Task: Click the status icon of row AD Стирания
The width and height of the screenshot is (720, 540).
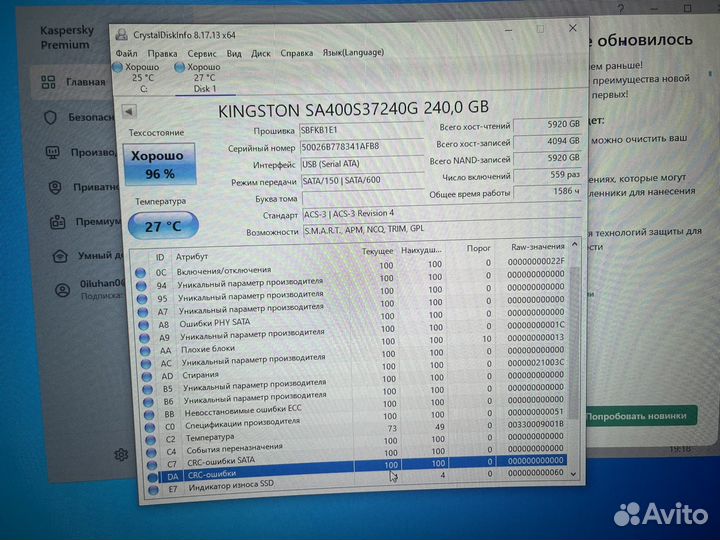Action: tap(146, 377)
